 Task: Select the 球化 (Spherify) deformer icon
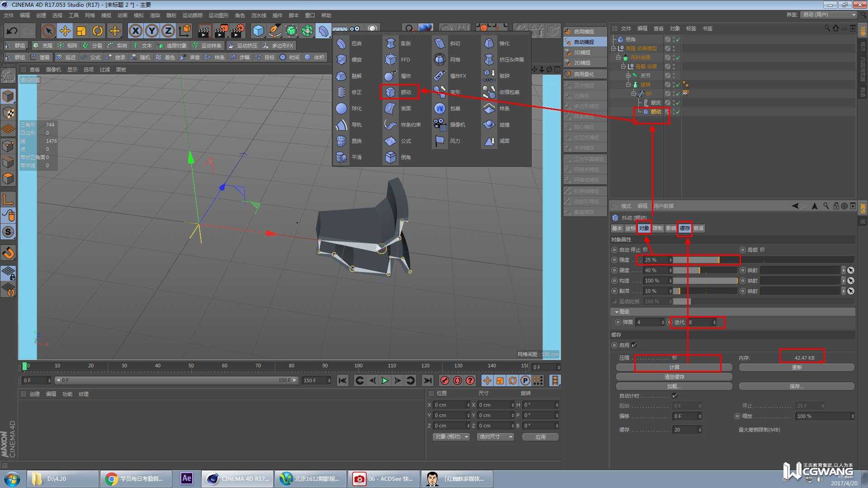341,108
